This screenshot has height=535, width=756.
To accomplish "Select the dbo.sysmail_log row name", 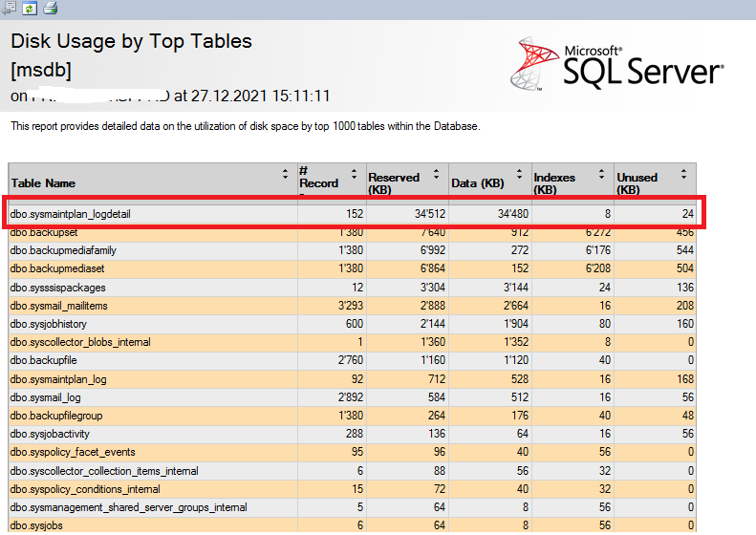I will coord(45,397).
